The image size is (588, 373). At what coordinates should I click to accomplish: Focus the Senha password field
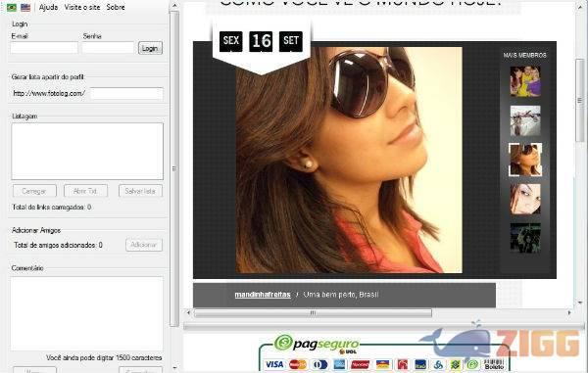tap(108, 48)
